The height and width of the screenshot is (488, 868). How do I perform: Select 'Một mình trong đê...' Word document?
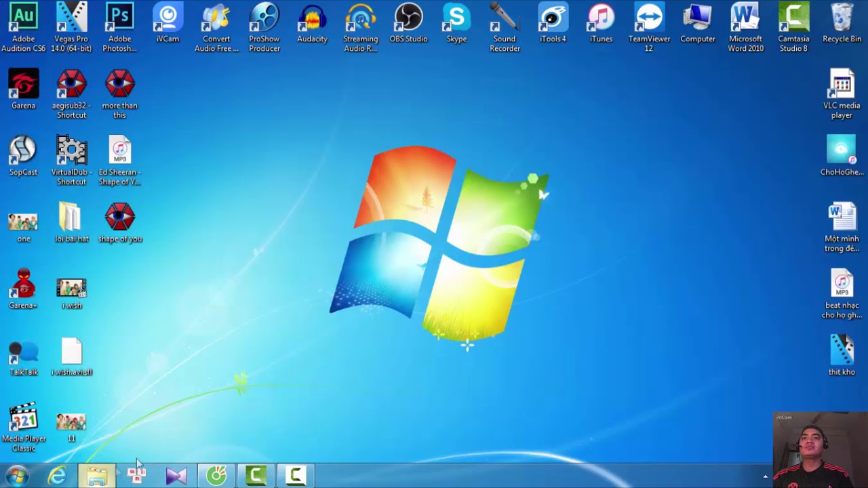pyautogui.click(x=842, y=227)
